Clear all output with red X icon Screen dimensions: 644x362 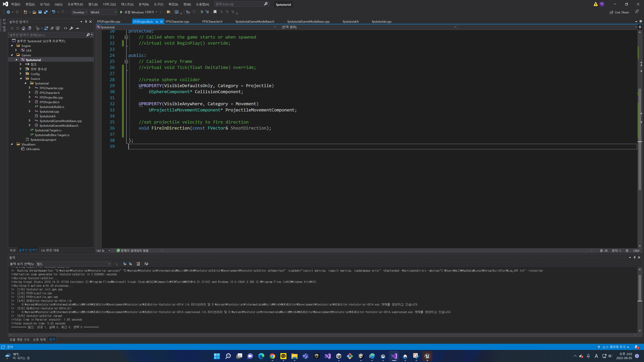coord(138,264)
